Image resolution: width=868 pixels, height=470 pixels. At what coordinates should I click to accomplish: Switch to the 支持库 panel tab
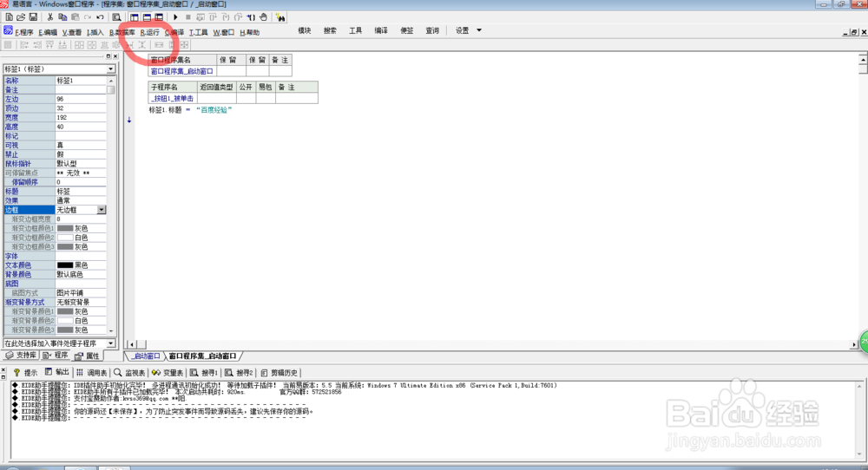(21, 355)
